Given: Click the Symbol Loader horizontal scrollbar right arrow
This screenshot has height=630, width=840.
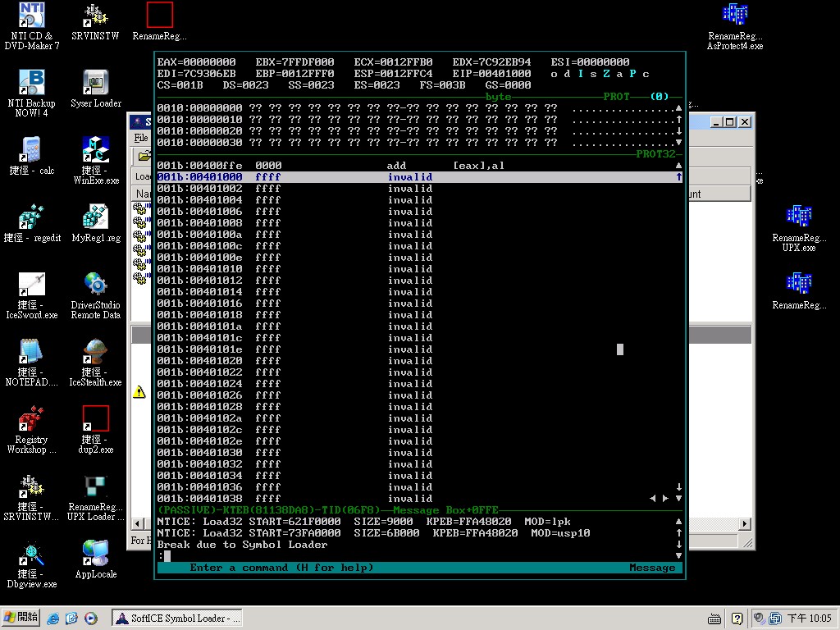Looking at the screenshot, I should (745, 523).
